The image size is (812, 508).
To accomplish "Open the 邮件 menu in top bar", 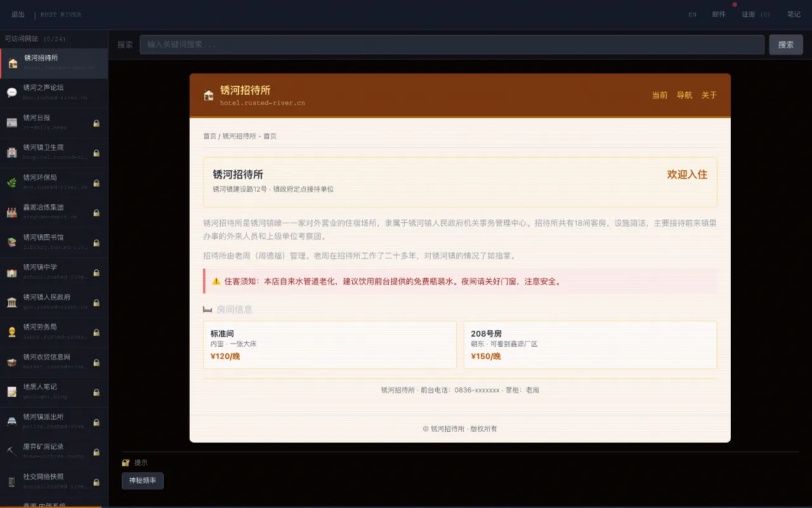I will point(719,14).
